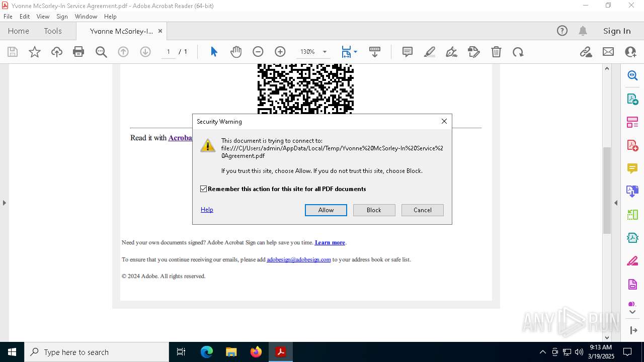Delete with the trash can icon
The height and width of the screenshot is (362, 644).
pos(496,52)
